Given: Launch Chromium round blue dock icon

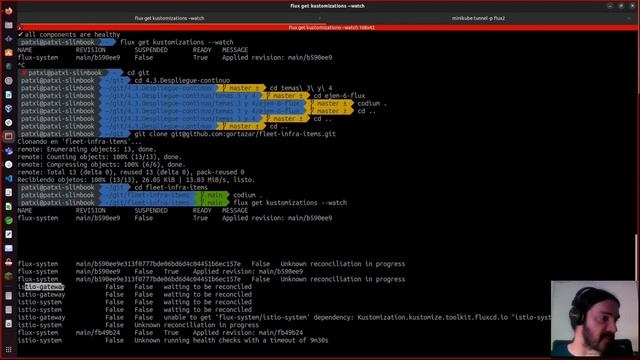Looking at the screenshot, I should [9, 164].
